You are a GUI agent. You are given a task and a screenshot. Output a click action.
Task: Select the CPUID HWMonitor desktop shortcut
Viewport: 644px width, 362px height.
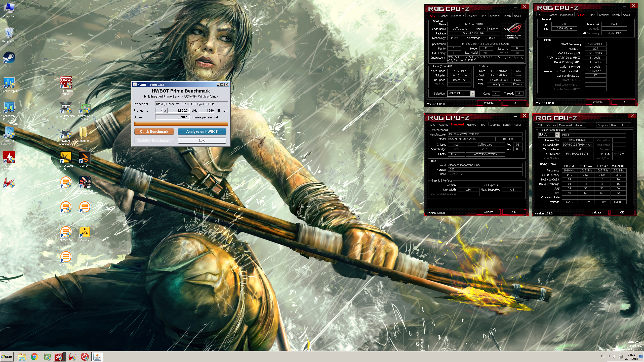tap(9, 161)
